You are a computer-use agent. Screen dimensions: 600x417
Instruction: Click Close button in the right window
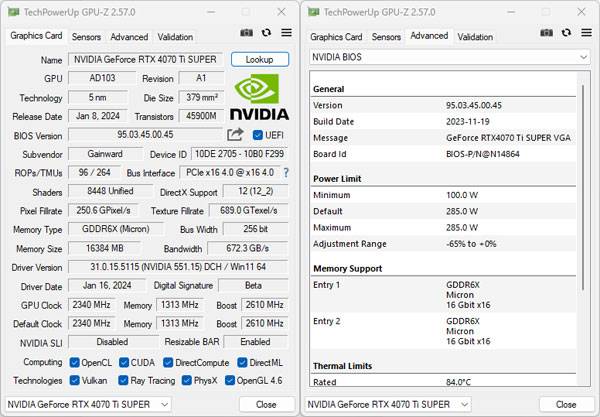click(565, 404)
